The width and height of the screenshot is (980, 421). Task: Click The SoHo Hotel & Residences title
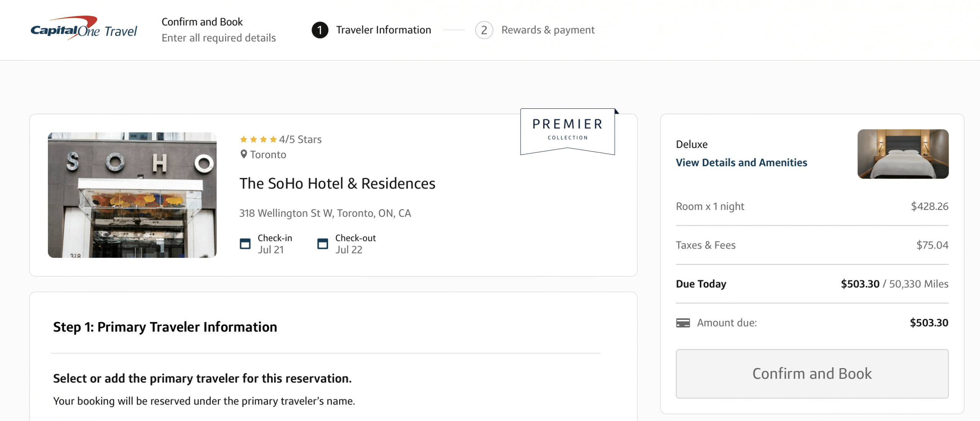[x=337, y=183]
